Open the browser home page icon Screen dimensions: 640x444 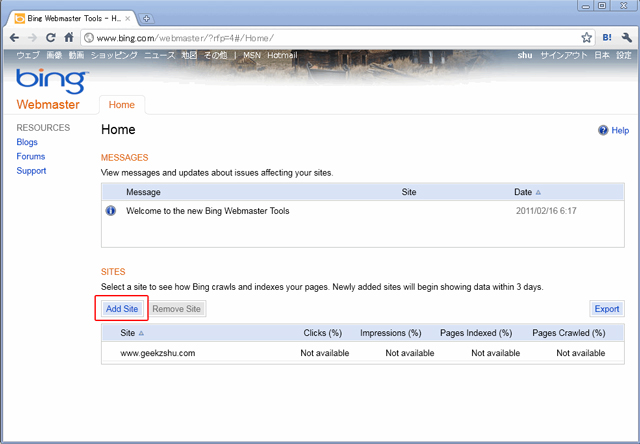69,38
